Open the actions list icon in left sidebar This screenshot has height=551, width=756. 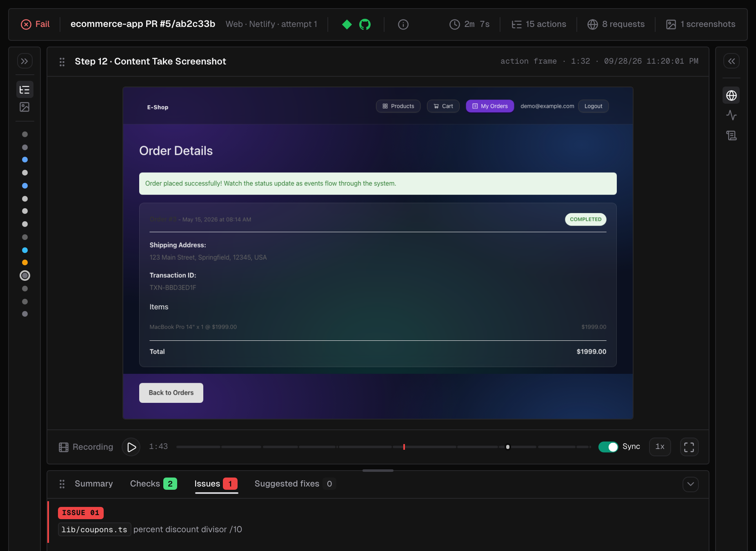(x=24, y=90)
